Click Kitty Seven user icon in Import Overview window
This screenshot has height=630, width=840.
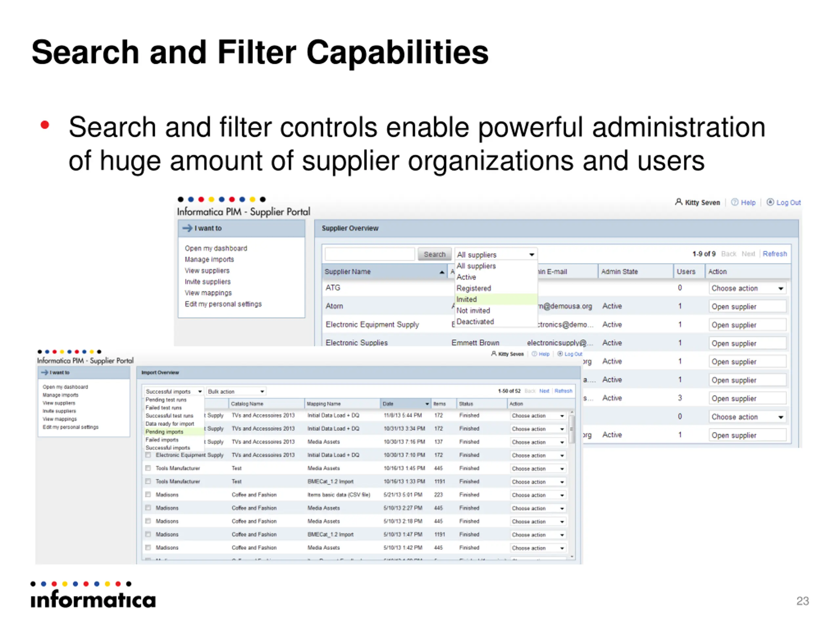pyautogui.click(x=494, y=353)
